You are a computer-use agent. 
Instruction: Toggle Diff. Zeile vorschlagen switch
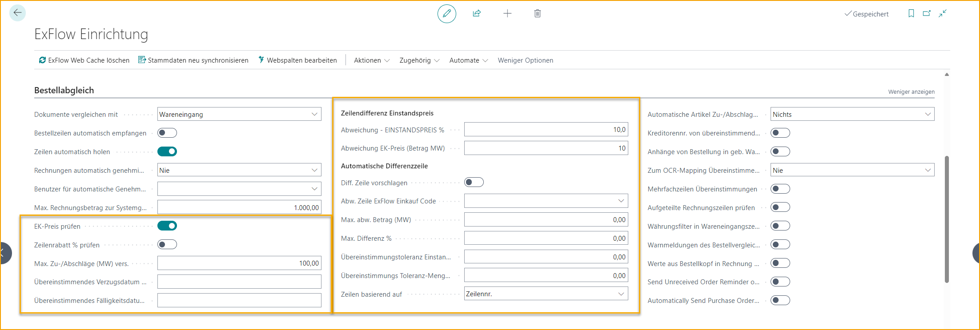474,182
